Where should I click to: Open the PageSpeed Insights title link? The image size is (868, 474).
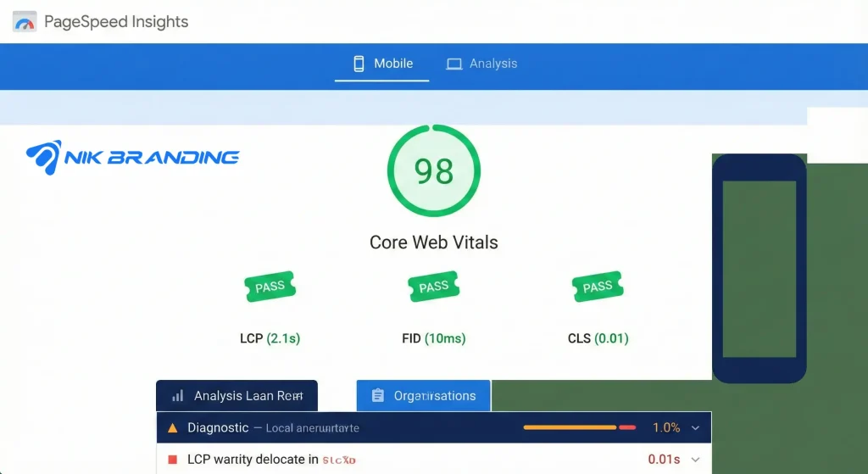(x=116, y=21)
